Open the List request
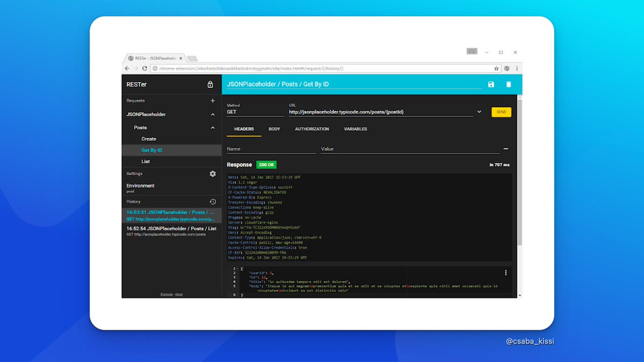 (172, 161)
